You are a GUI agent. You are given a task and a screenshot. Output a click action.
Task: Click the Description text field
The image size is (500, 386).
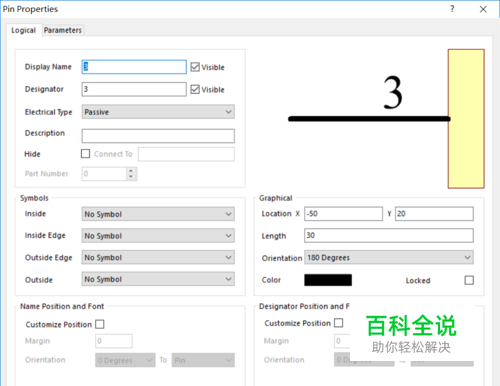tap(158, 136)
